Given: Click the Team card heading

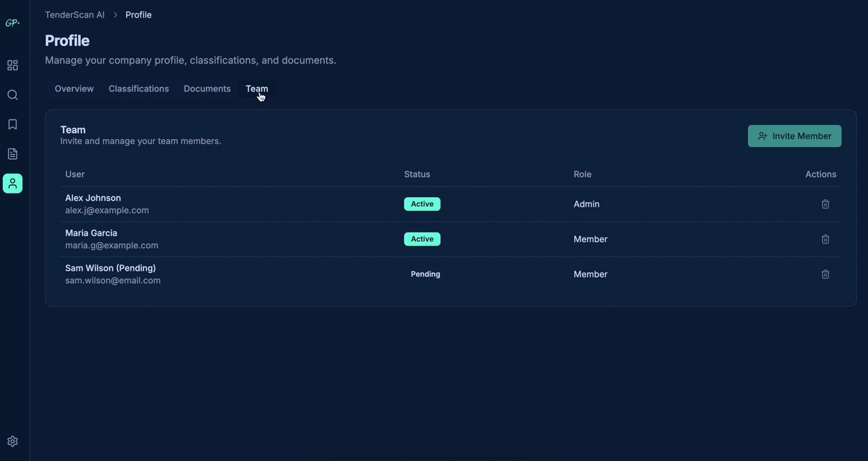Looking at the screenshot, I should click(73, 130).
